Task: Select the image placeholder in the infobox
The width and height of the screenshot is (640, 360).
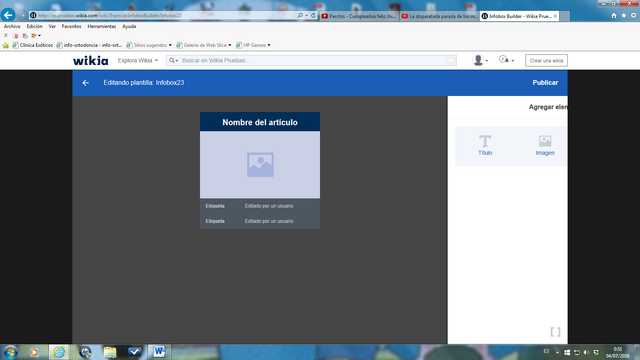Action: coord(260,164)
